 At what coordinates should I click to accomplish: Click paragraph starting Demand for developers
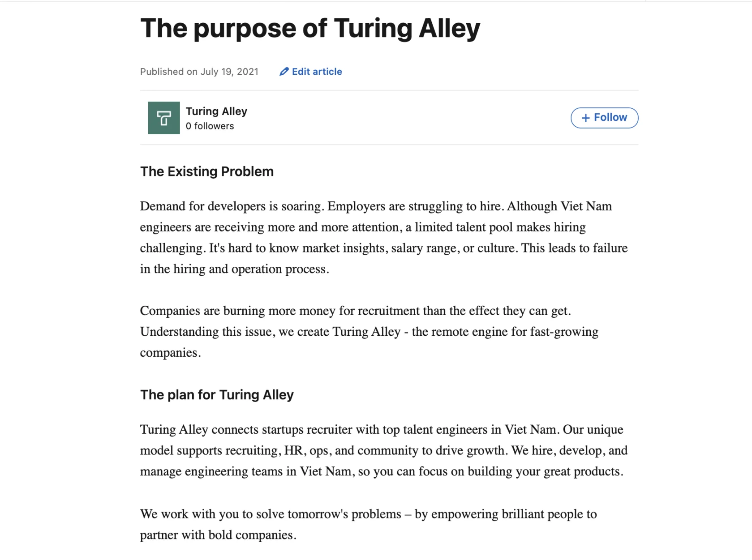(384, 237)
